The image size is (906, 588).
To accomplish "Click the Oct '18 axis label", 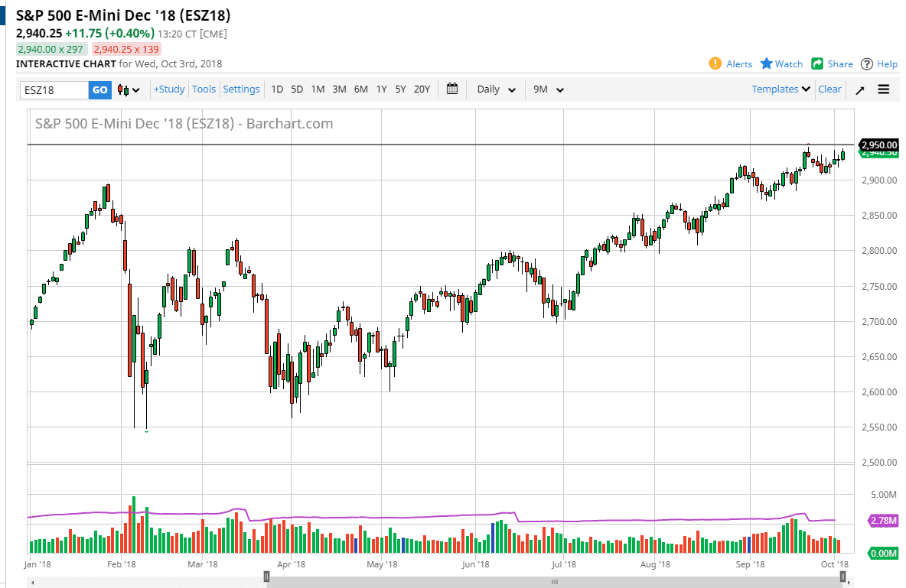I will click(834, 564).
